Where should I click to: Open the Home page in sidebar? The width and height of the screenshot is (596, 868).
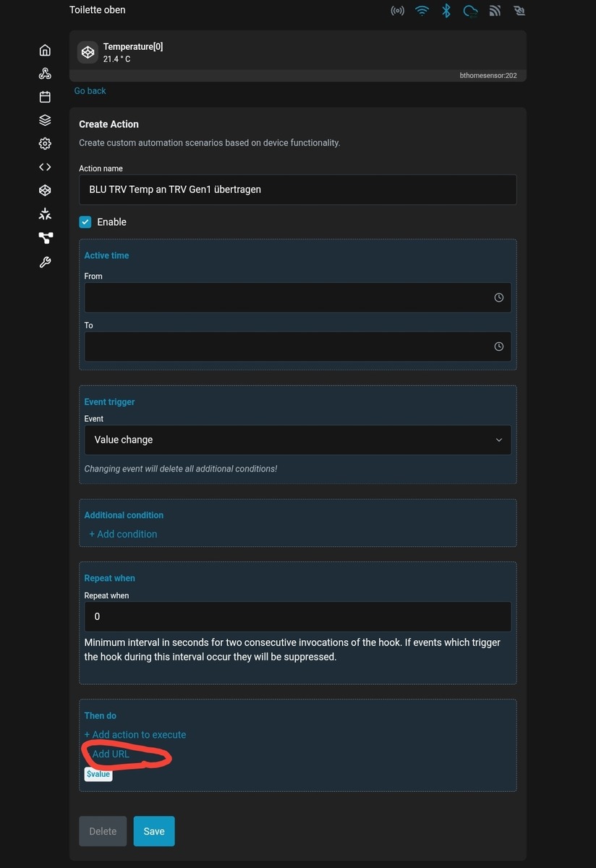pos(45,50)
